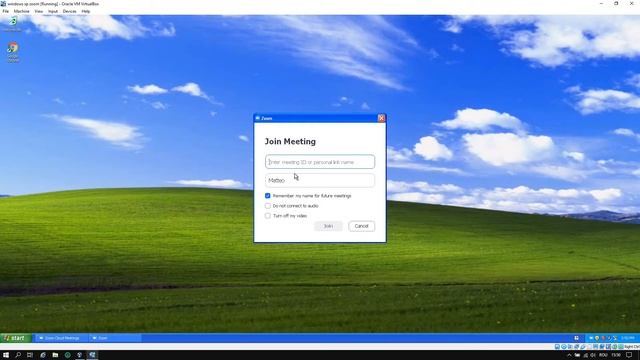Screen dimensions: 640x360
Task: Click ROU input language indicator
Action: point(603,355)
